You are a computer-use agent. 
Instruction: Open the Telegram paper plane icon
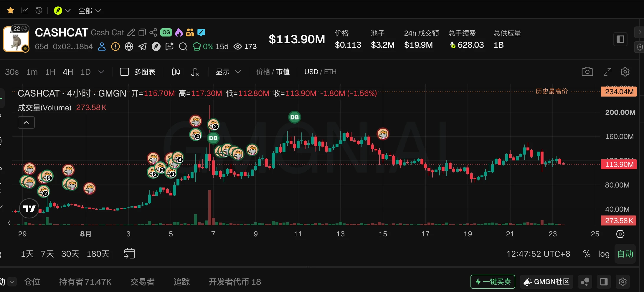tap(143, 47)
